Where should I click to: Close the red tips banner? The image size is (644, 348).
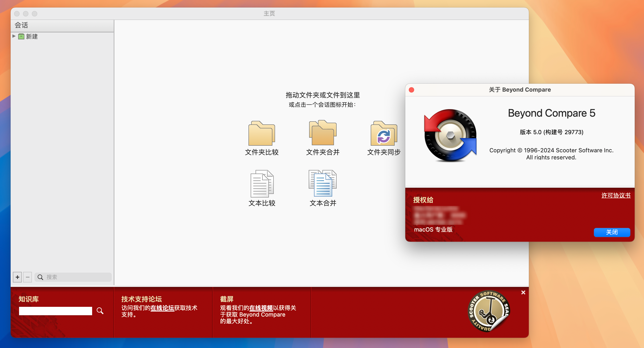[523, 292]
